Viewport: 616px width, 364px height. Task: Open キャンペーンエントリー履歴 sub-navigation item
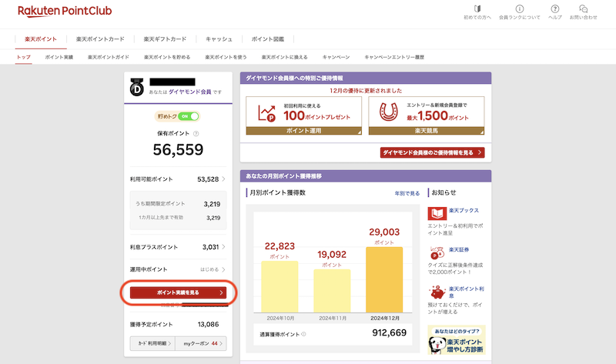[x=394, y=57]
